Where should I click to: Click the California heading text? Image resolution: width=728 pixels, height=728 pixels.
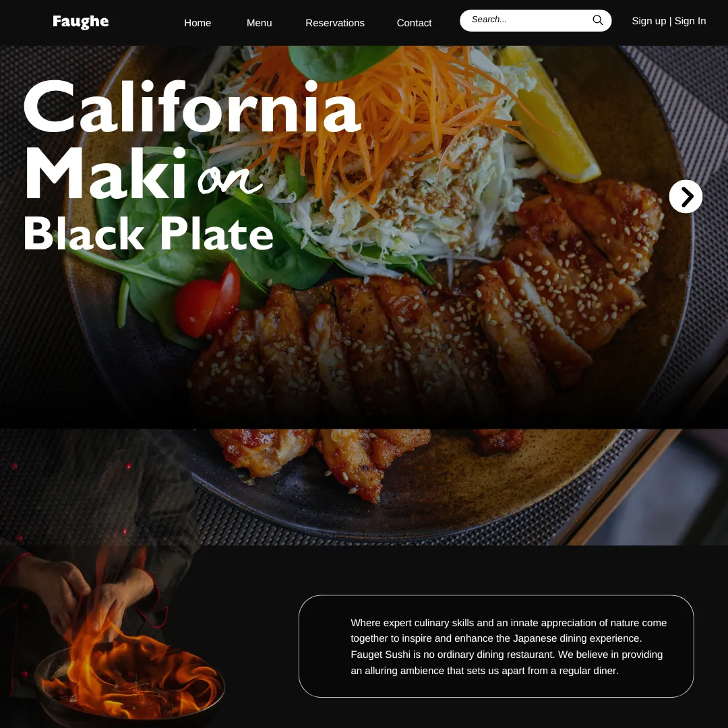pyautogui.click(x=191, y=107)
